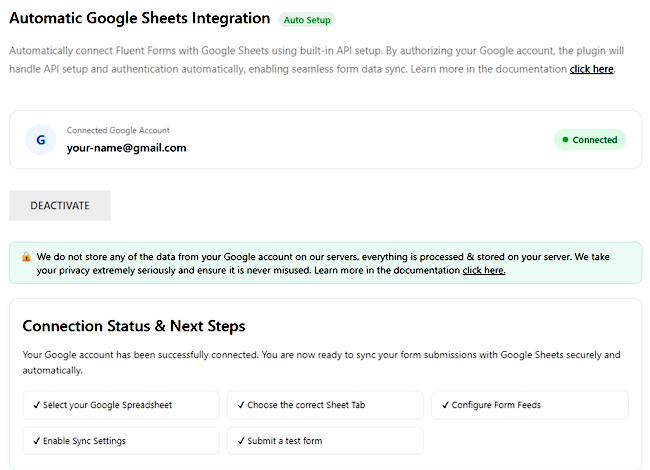Open "click here." link in green privacy notice
650x470 pixels.
click(483, 270)
